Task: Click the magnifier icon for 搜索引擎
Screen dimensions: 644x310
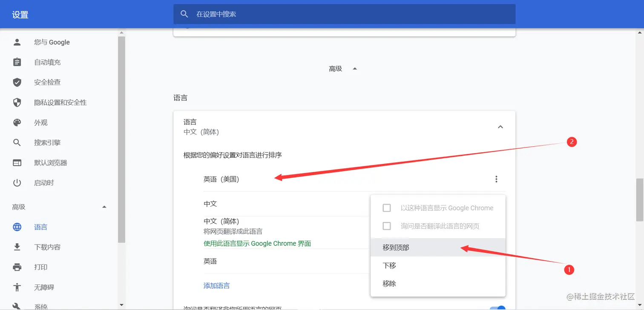Action: coord(17,142)
